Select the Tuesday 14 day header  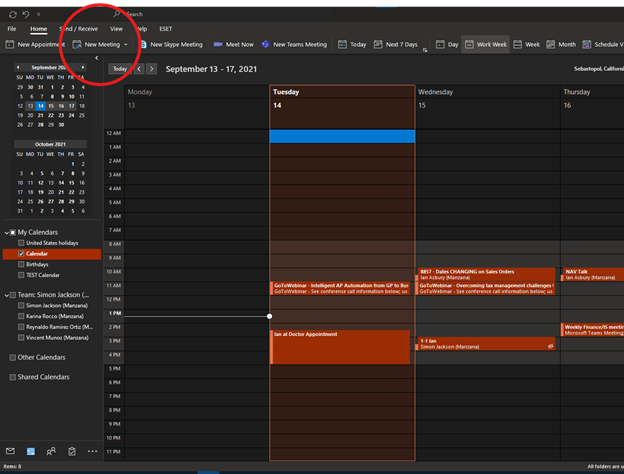(342, 106)
